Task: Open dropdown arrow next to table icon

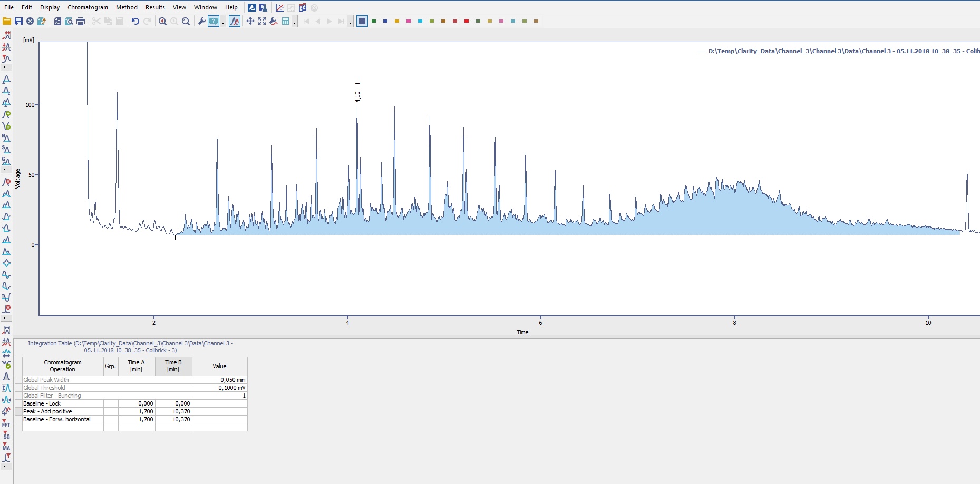Action: 294,22
